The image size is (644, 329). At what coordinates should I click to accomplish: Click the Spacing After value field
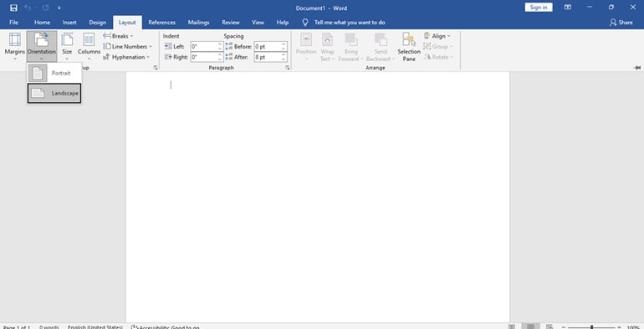point(268,57)
